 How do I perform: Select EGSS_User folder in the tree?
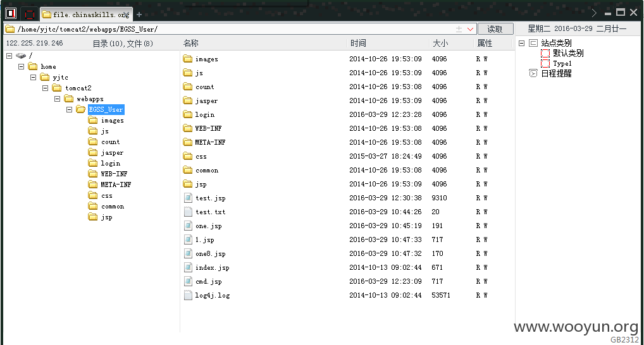tap(106, 109)
